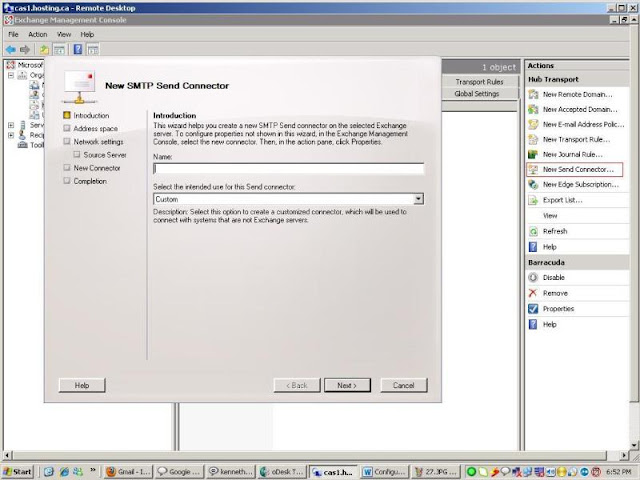The image size is (640, 480).
Task: Click the Next button in wizard
Action: tap(347, 385)
